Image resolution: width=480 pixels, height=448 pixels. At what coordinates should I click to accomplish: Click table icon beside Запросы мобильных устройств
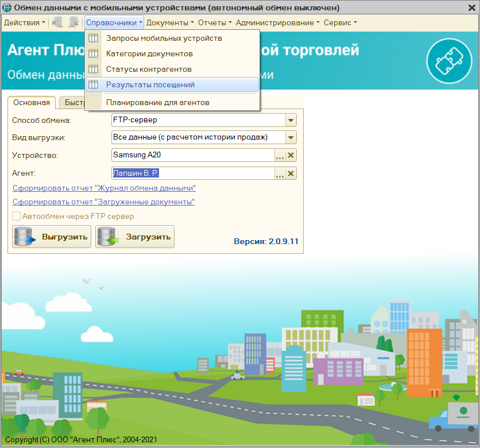point(93,38)
